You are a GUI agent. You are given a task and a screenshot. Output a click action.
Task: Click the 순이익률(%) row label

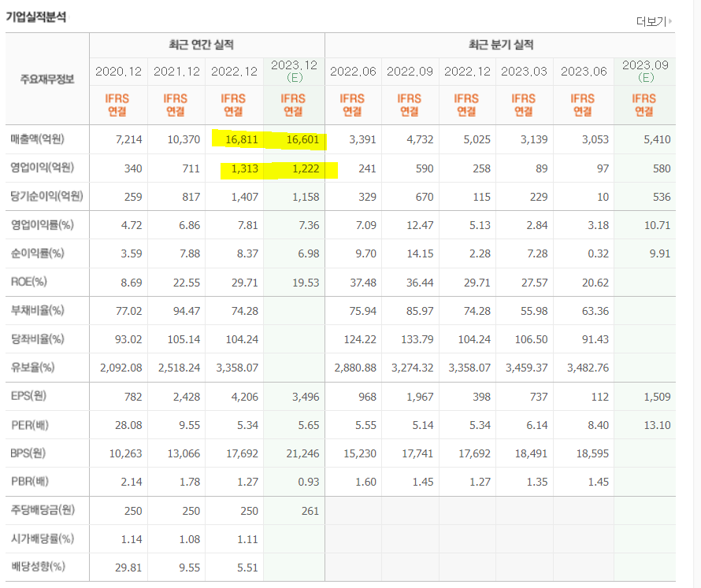pos(38,253)
